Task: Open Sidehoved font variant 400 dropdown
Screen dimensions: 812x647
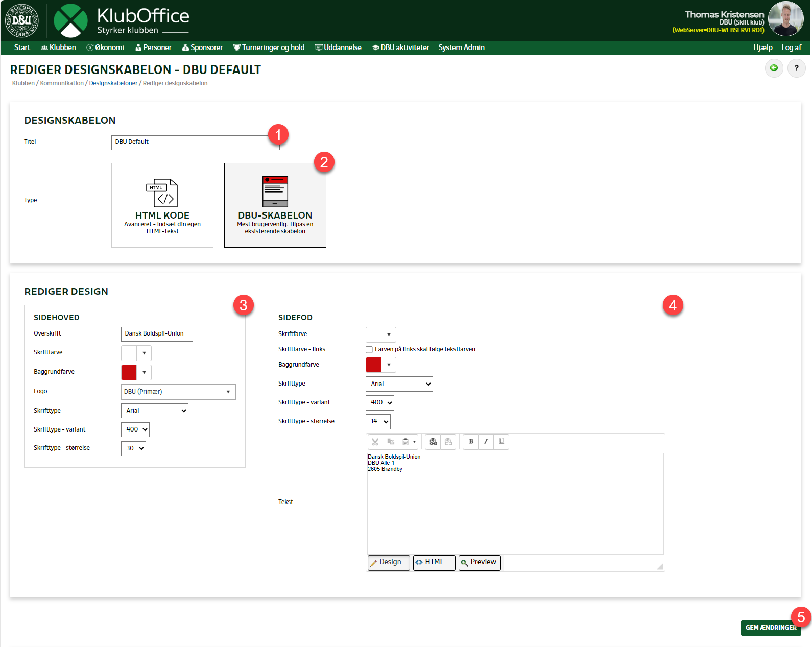Action: point(135,429)
